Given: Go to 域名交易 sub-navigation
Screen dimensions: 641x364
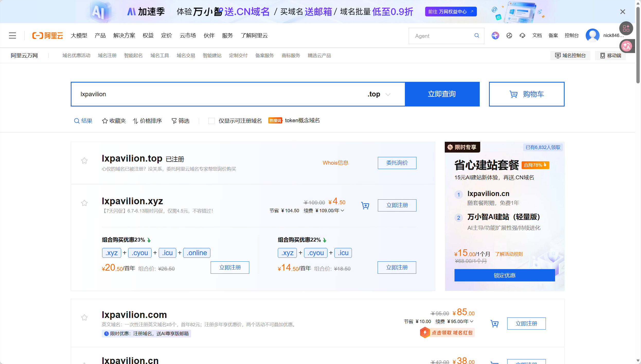Looking at the screenshot, I should [186, 56].
